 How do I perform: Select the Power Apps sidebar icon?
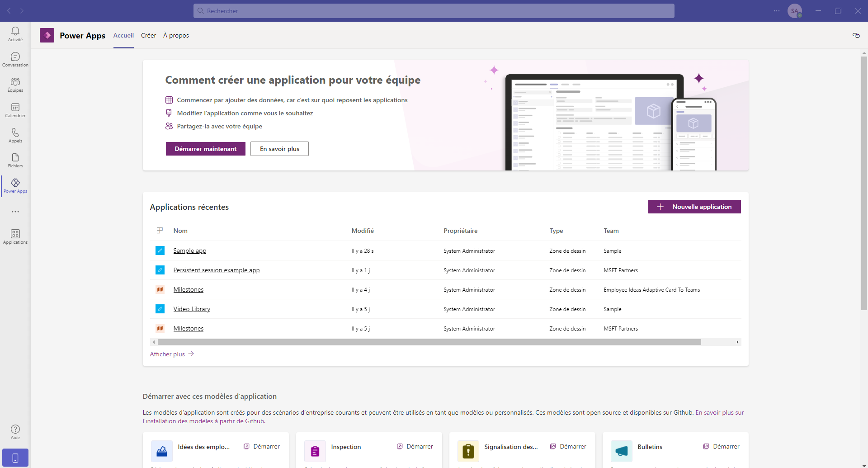click(15, 186)
